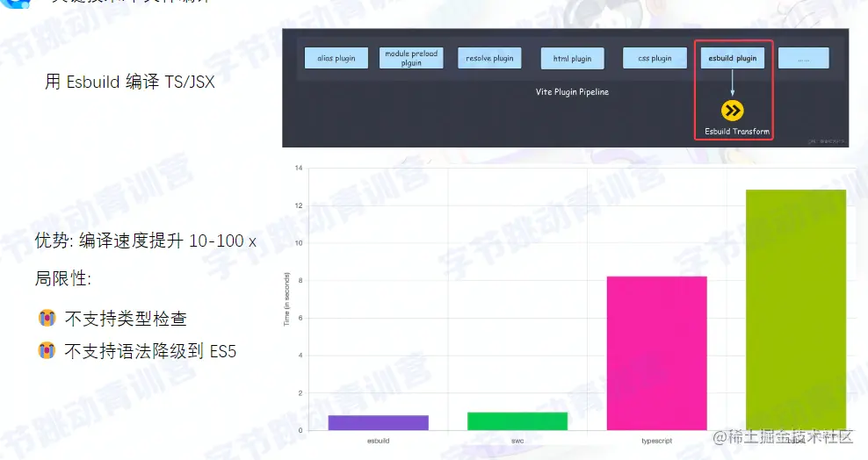This screenshot has width=868, height=460.
Task: Click the text '优势: 编译速度提升 10-100 x'
Action: click(x=146, y=241)
